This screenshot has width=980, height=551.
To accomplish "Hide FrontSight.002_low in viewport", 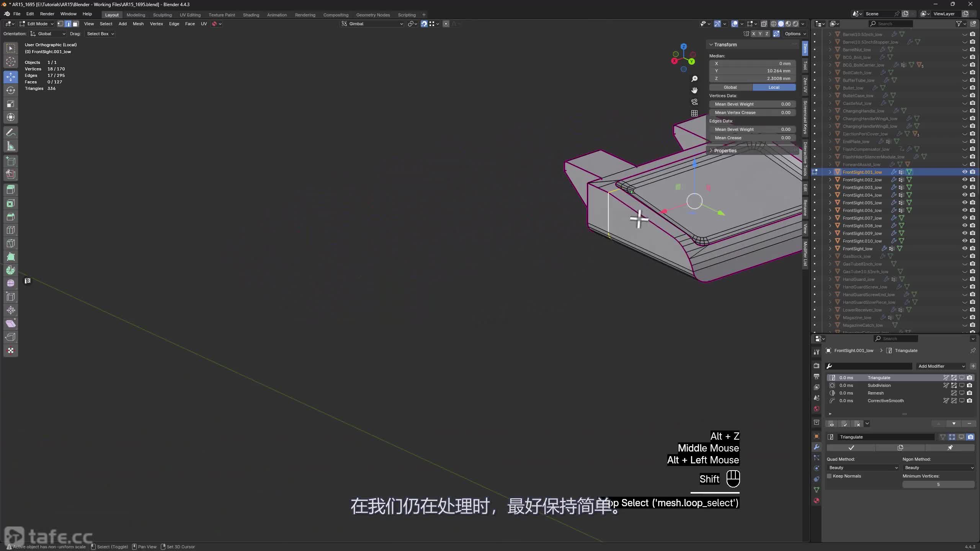I will (965, 180).
